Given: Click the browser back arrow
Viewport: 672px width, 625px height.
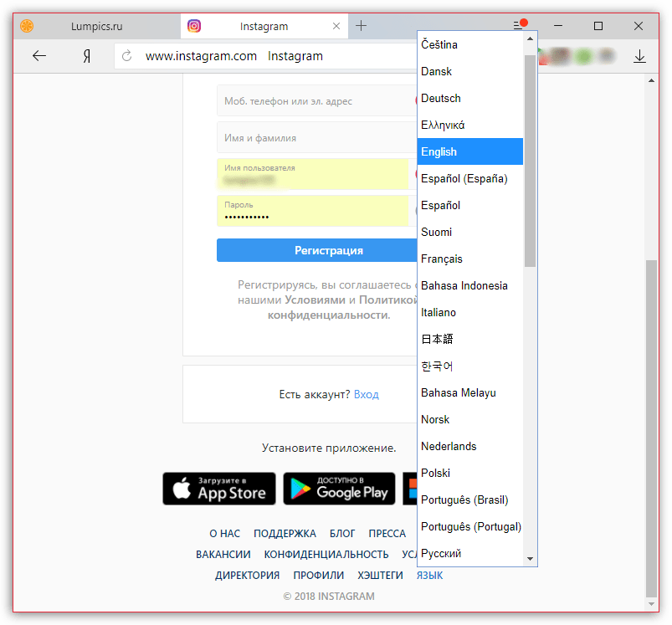Looking at the screenshot, I should tap(39, 56).
